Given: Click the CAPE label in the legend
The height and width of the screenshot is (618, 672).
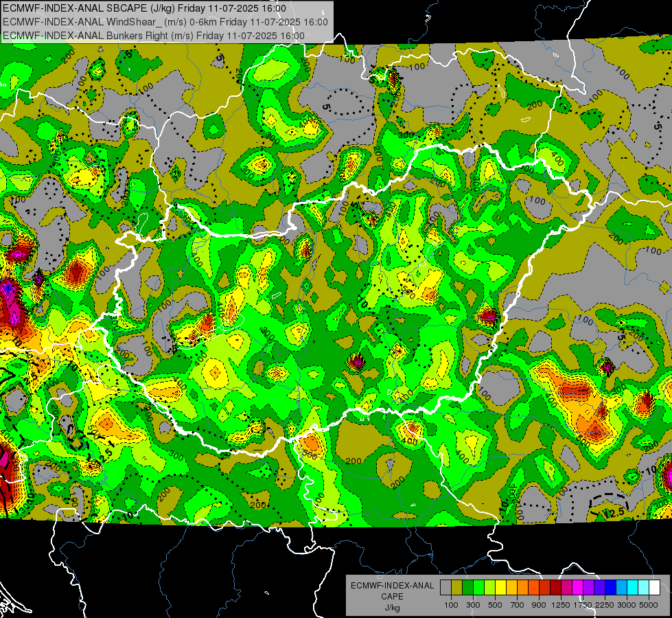Looking at the screenshot, I should click(x=392, y=597).
